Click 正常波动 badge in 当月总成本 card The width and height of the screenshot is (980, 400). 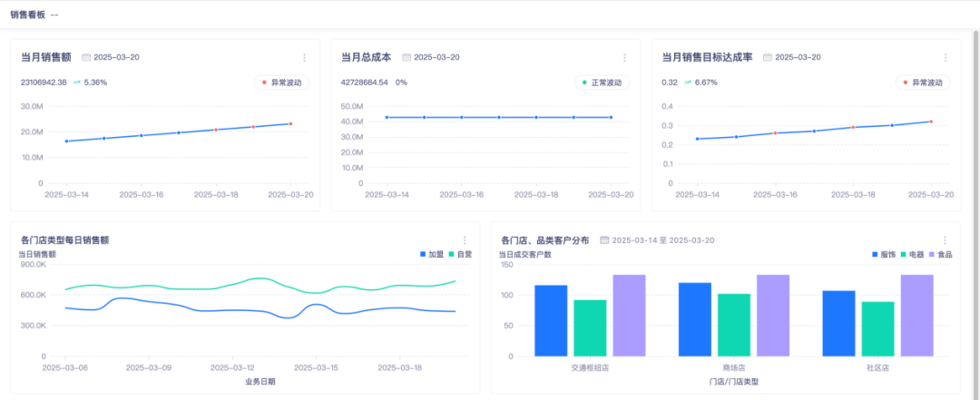tap(602, 83)
